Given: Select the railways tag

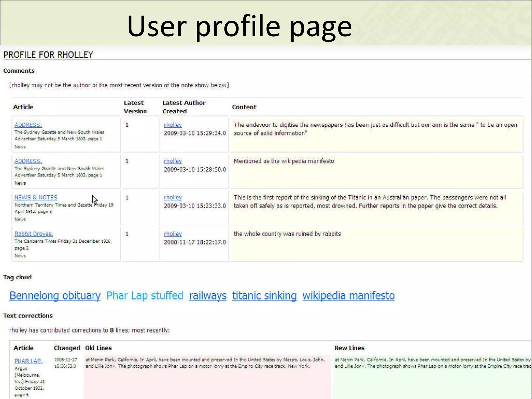Looking at the screenshot, I should 208,296.
